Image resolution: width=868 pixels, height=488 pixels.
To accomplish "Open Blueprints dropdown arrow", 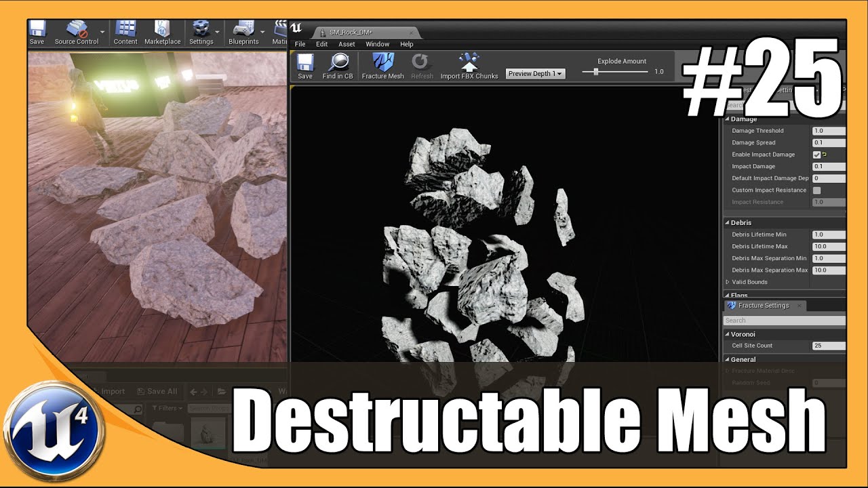I will point(262,32).
